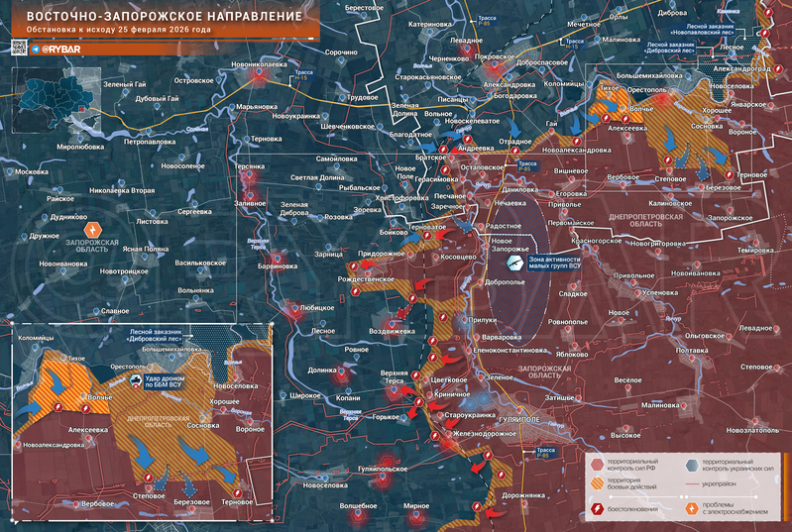792x532 pixels.
Task: Click the blue Ukrainian control swatch in the legend
Action: click(691, 463)
